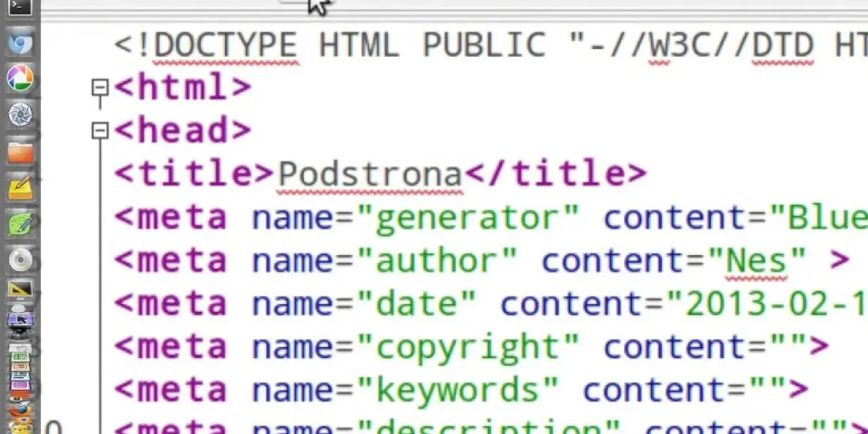Click the opening <title> tag
Viewport: 868px width, 434px height.
[x=195, y=174]
